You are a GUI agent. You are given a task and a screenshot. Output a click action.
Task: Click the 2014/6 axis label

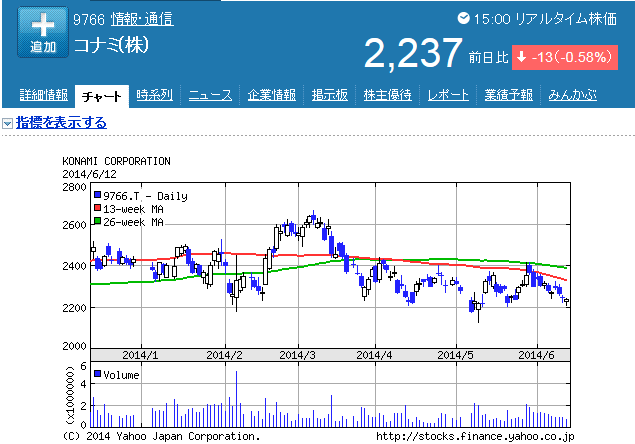click(x=536, y=355)
